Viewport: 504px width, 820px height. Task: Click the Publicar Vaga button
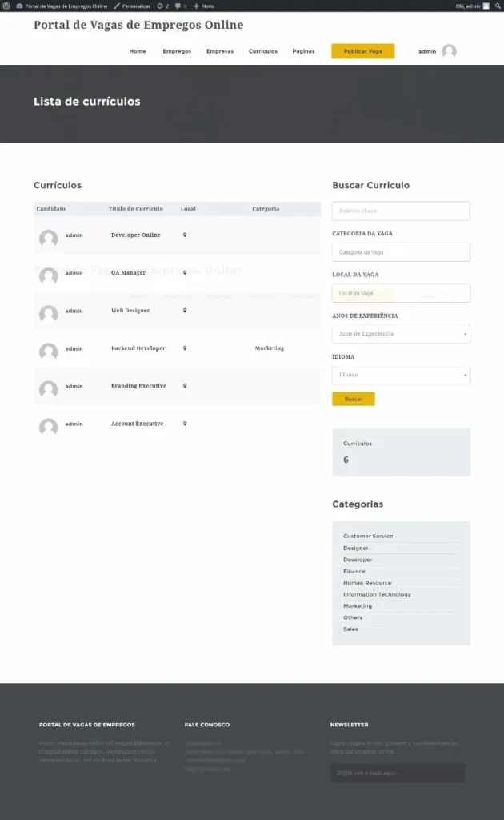(363, 51)
